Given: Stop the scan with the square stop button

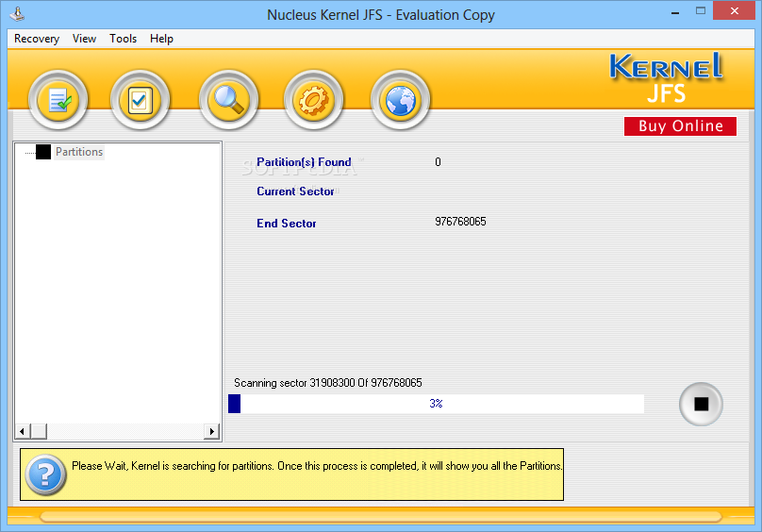Looking at the screenshot, I should click(x=701, y=404).
